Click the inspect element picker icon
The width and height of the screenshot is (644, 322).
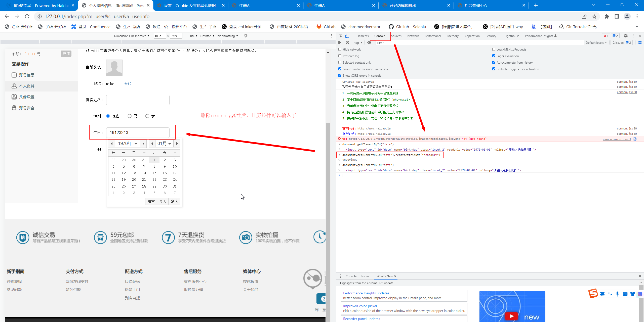pyautogui.click(x=340, y=36)
